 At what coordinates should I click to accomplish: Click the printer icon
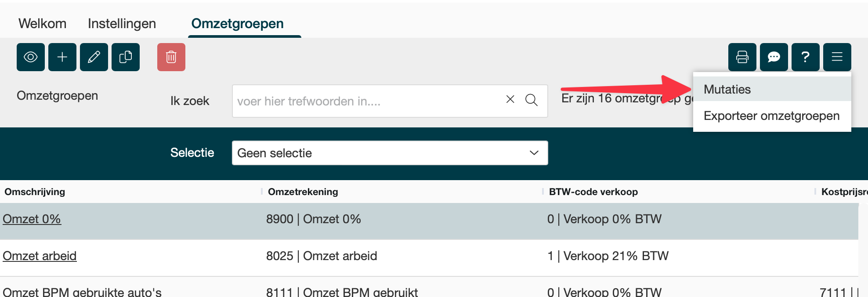tap(742, 57)
